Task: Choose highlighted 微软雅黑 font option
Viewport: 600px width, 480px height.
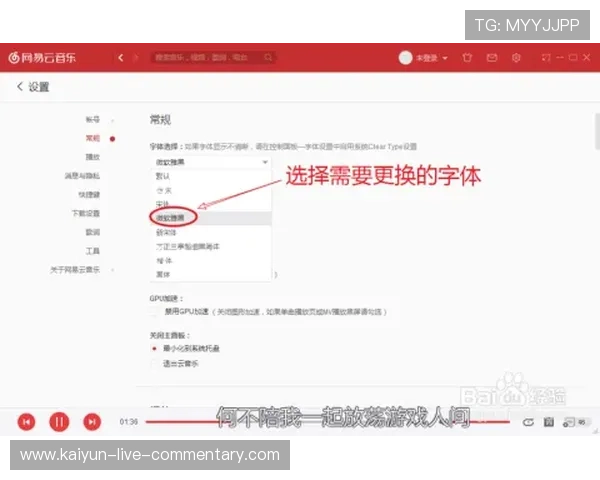Action: click(x=210, y=218)
